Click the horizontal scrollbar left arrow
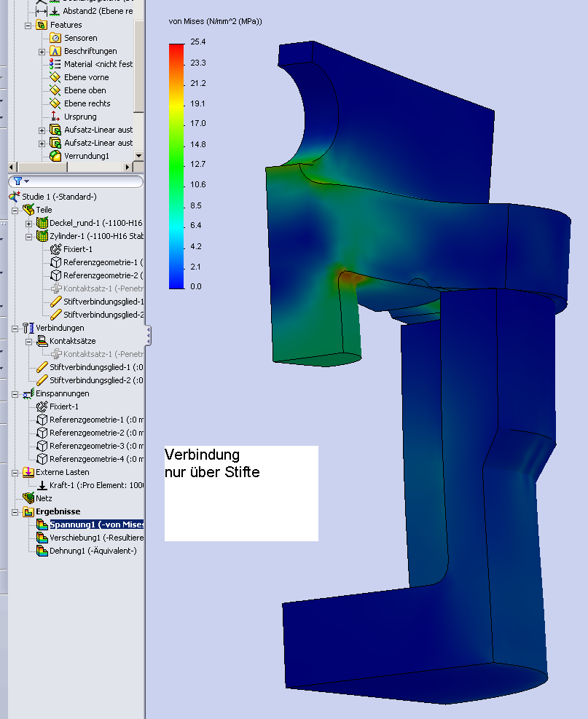588x719 pixels. click(x=12, y=167)
